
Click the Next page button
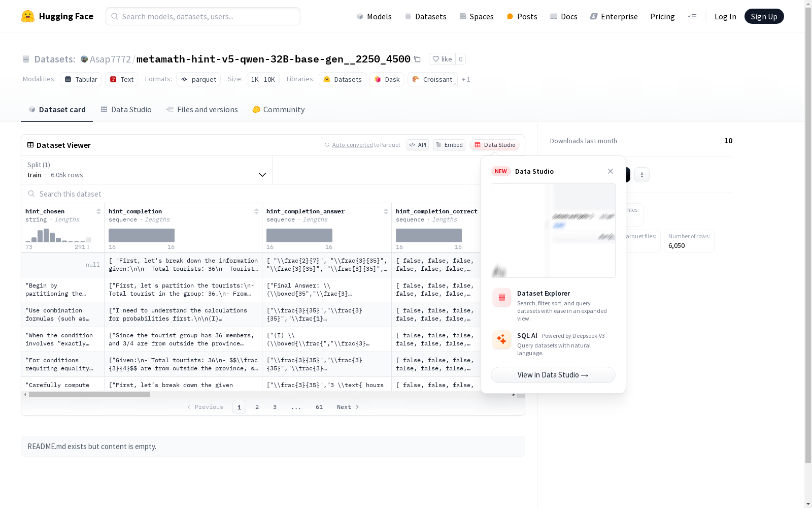click(348, 407)
